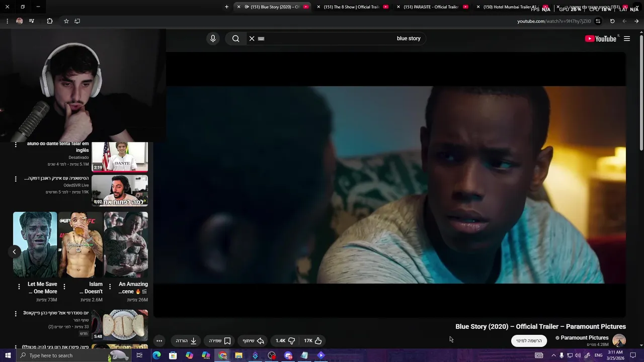
Task: Close the PARASITE trailer tab
Action: (398, 7)
